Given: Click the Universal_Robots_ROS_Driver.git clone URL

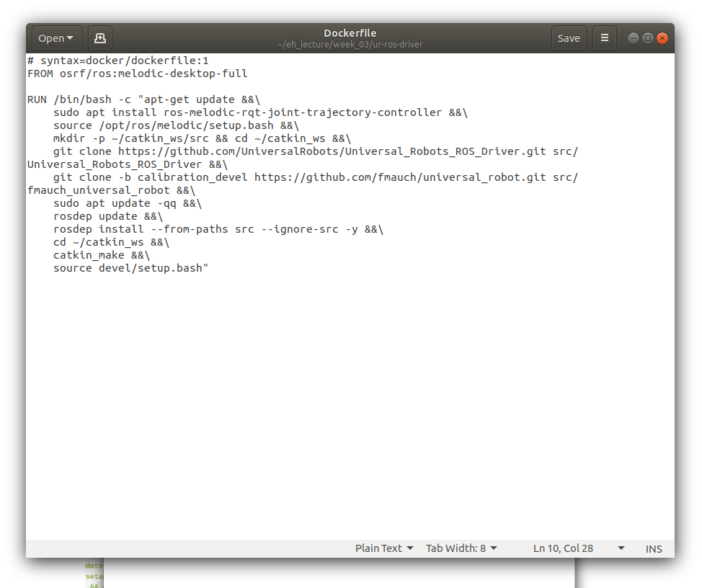Looking at the screenshot, I should coord(332,151).
